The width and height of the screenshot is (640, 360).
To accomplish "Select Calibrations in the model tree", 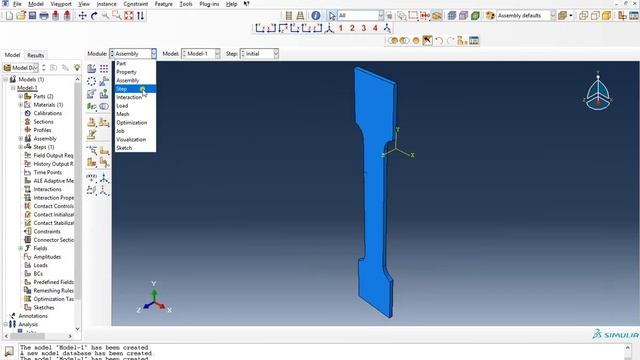I will (x=47, y=113).
